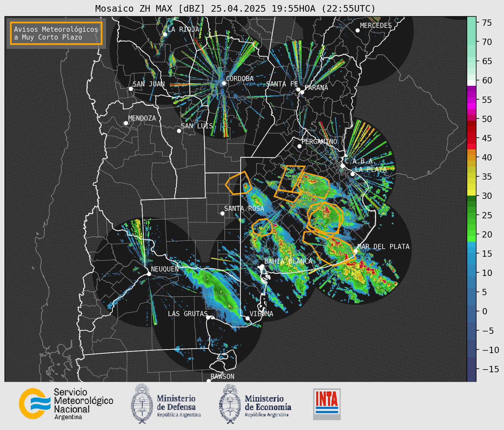Click the 60 dBZ white band on colorbar
Image resolution: width=504 pixels, height=430 pixels.
coord(471,83)
